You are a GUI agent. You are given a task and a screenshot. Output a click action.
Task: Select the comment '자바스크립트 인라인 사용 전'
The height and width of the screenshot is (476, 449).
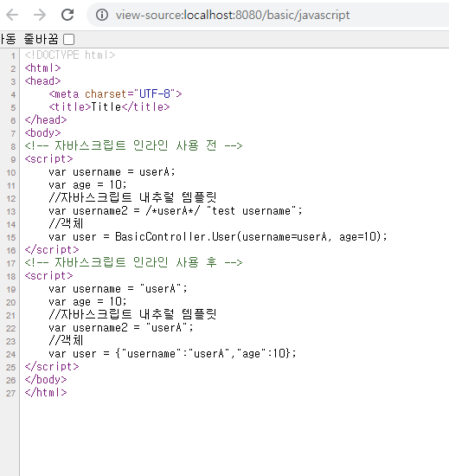click(133, 145)
